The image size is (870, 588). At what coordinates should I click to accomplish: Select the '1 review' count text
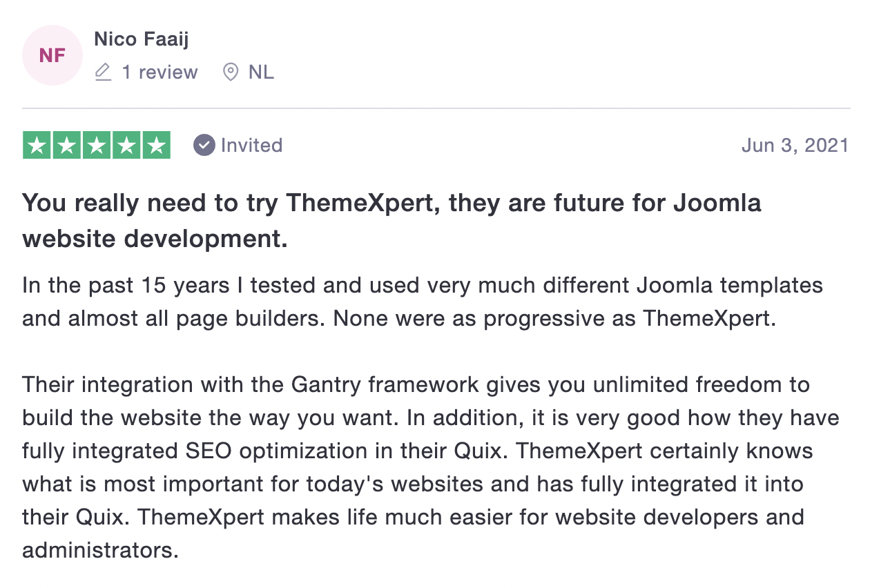tap(159, 72)
